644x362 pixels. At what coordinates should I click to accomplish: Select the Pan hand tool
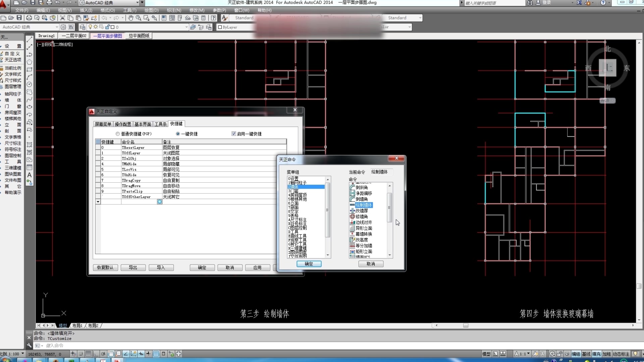(130, 18)
